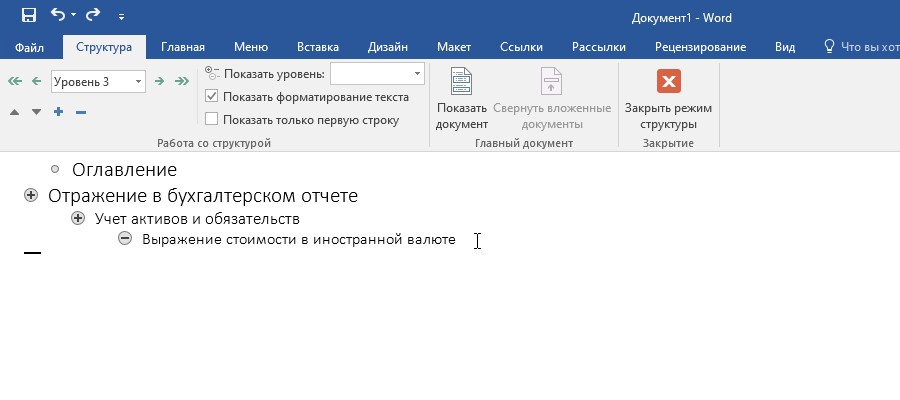Viewport: 900px width, 400px height.
Task: Toggle Показать форматирование текста checkbox
Action: tap(212, 96)
